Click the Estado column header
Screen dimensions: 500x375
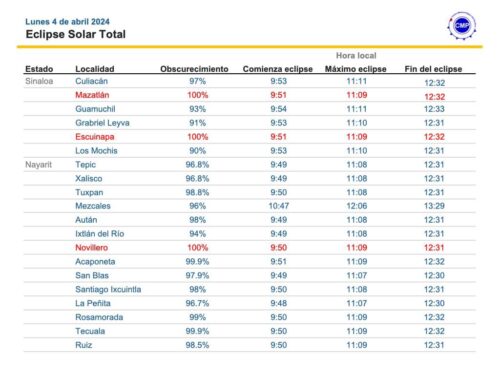(39, 69)
